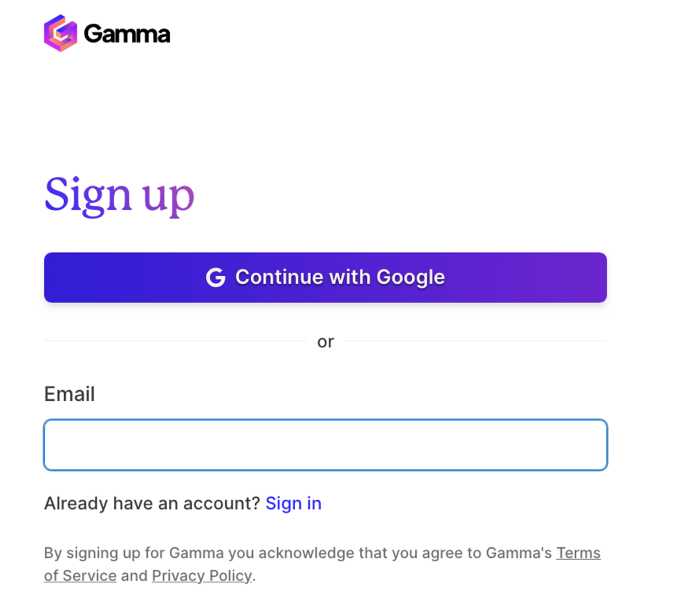676x616 pixels.
Task: Click "of Service" on the second disclaimer line
Action: point(80,576)
